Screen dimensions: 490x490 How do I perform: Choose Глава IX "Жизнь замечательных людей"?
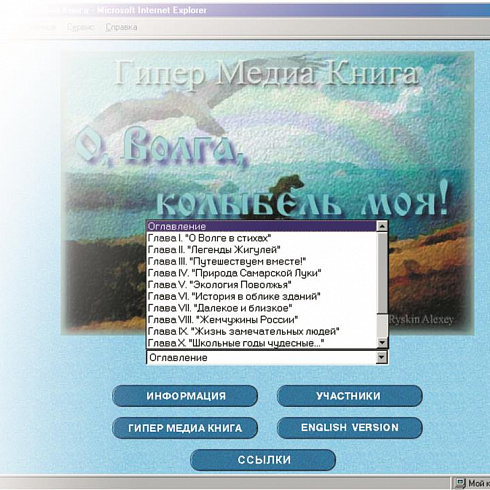coord(262,331)
